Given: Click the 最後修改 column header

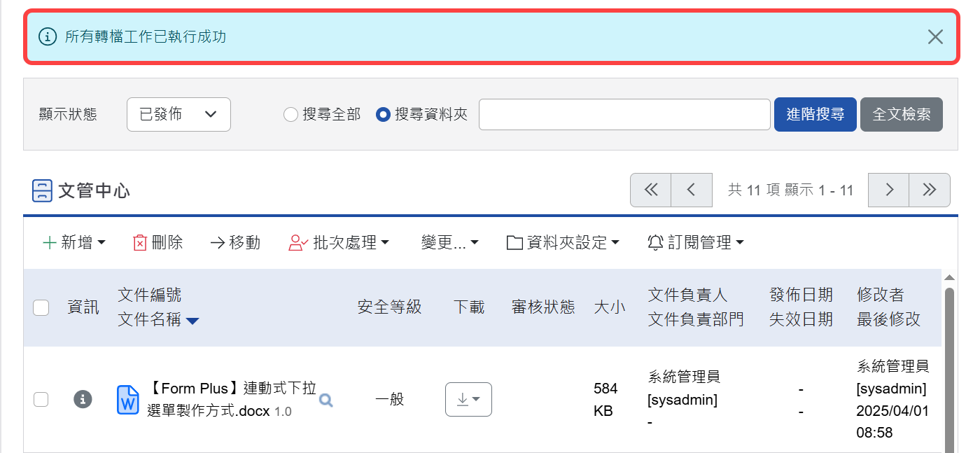Looking at the screenshot, I should pos(888,320).
